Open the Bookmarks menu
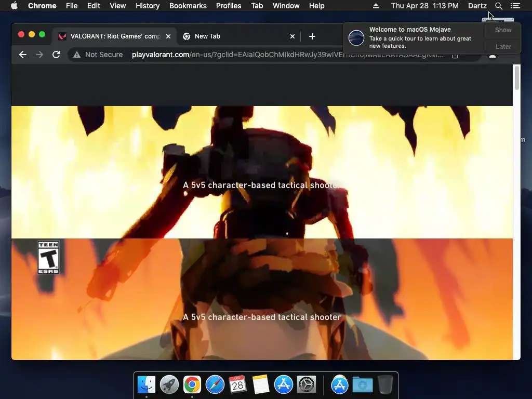Screen dimensions: 532x399 pos(188,6)
